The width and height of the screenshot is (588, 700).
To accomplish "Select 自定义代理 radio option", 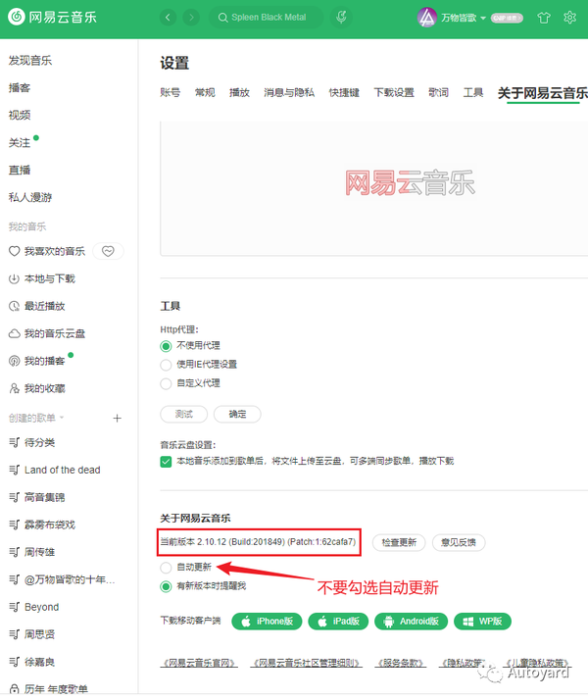I will pyautogui.click(x=166, y=383).
